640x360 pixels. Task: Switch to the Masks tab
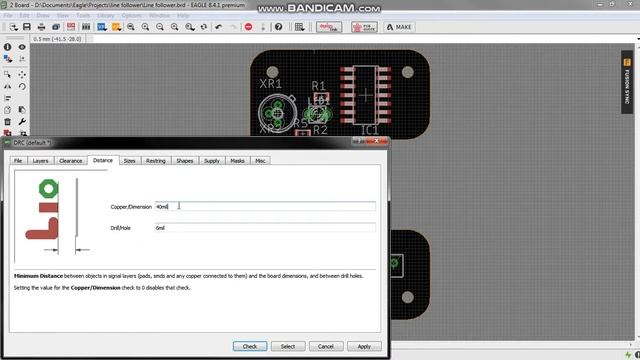click(237, 161)
